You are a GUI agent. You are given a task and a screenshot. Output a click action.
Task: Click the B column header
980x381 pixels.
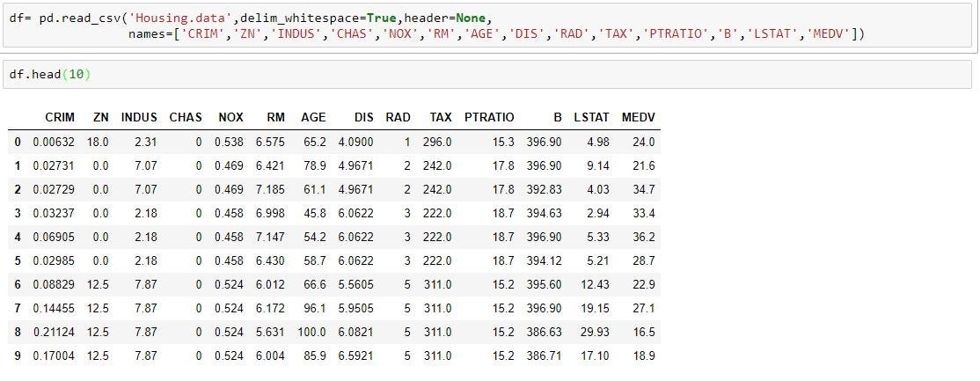pos(558,118)
